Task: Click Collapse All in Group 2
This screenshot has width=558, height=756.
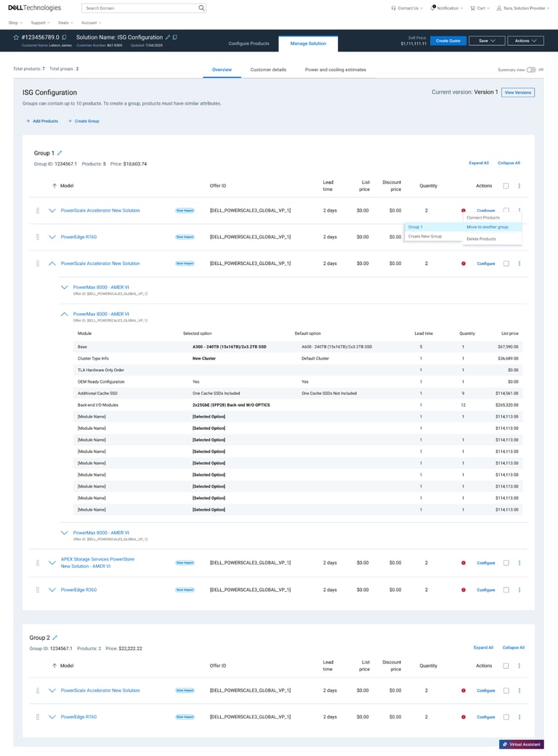Action: 513,648
